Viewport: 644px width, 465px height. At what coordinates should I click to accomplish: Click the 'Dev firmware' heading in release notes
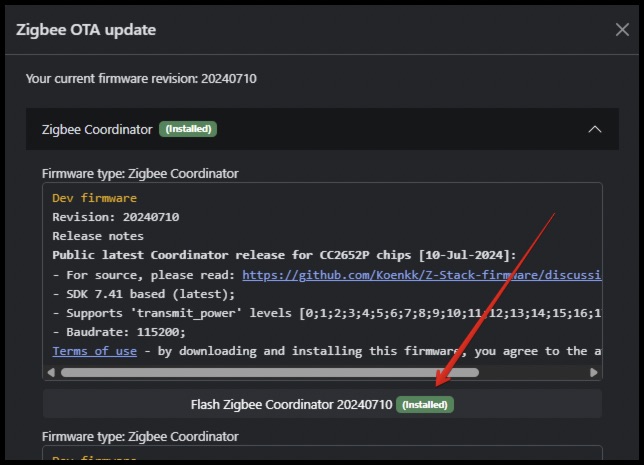pyautogui.click(x=94, y=198)
